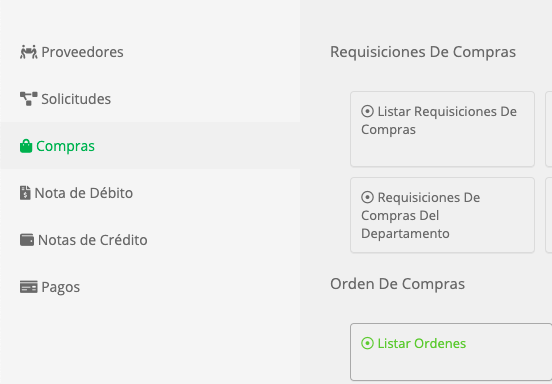Image resolution: width=552 pixels, height=384 pixels.
Task: Click the Requisiciones De Compras section heading
Action: point(423,52)
